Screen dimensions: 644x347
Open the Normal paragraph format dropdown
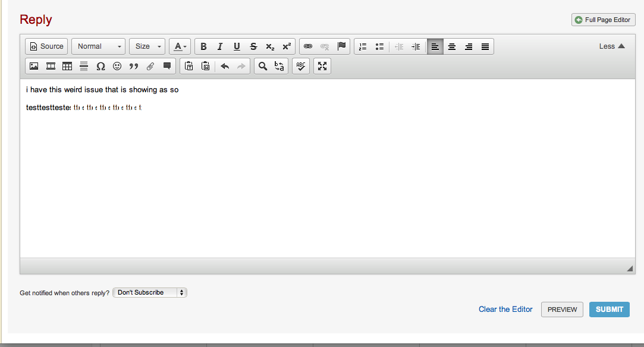(x=99, y=46)
